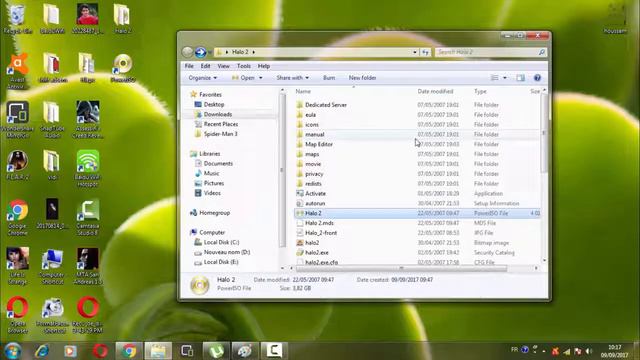
Task: Open the Organize dropdown
Action: click(202, 78)
